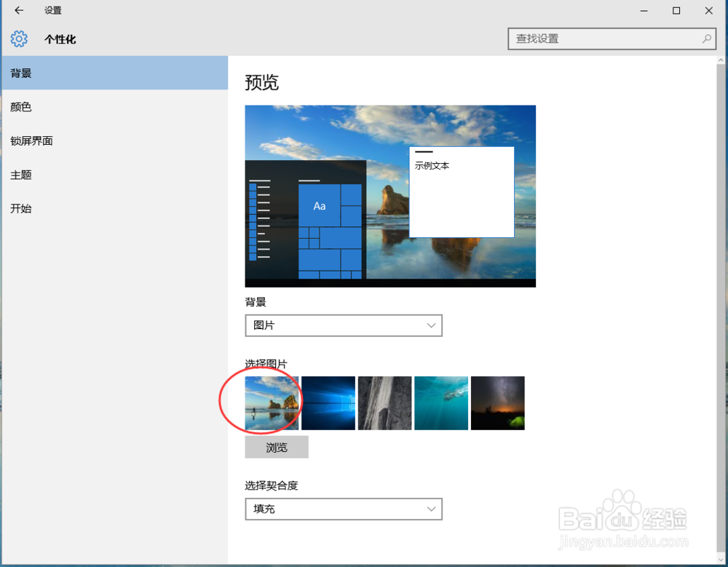Open the 图片 selection dropdown arrow
728x567 pixels.
pos(432,325)
